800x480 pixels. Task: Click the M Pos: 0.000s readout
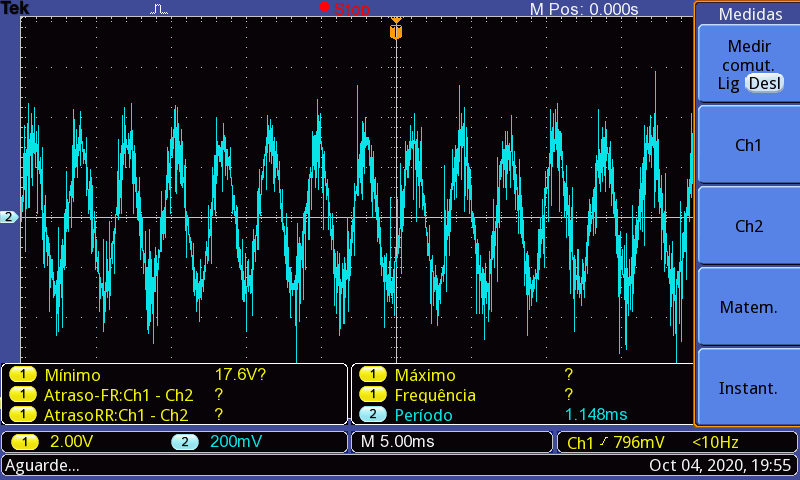(584, 9)
